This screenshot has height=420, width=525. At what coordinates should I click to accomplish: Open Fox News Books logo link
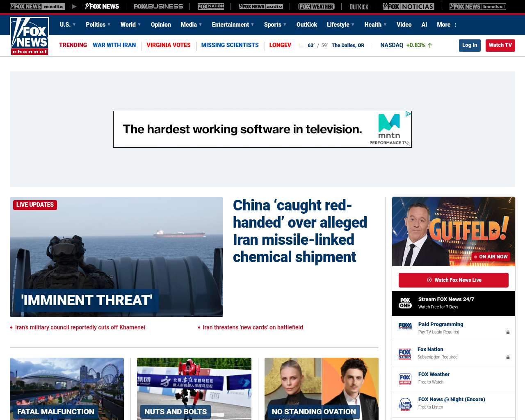pos(477,7)
